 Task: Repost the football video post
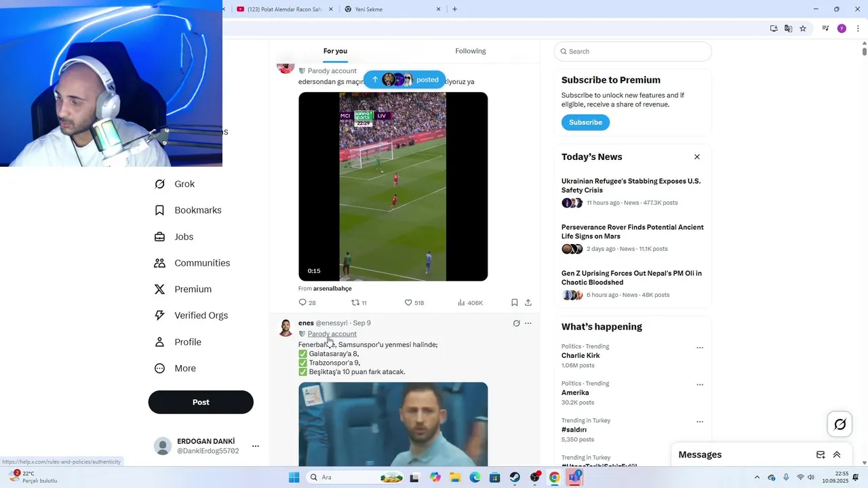359,303
